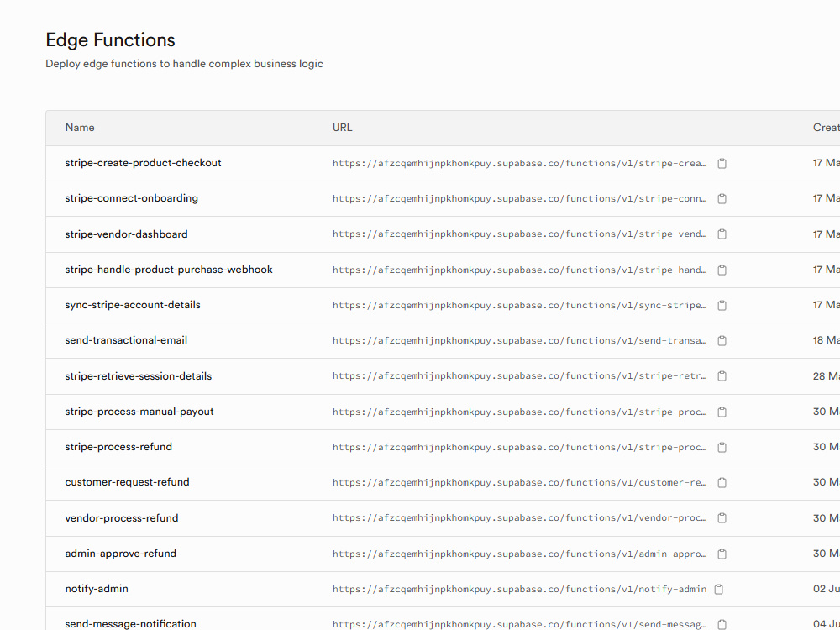
Task: Click the stripe-process-manual-payout URL text
Action: click(x=520, y=412)
